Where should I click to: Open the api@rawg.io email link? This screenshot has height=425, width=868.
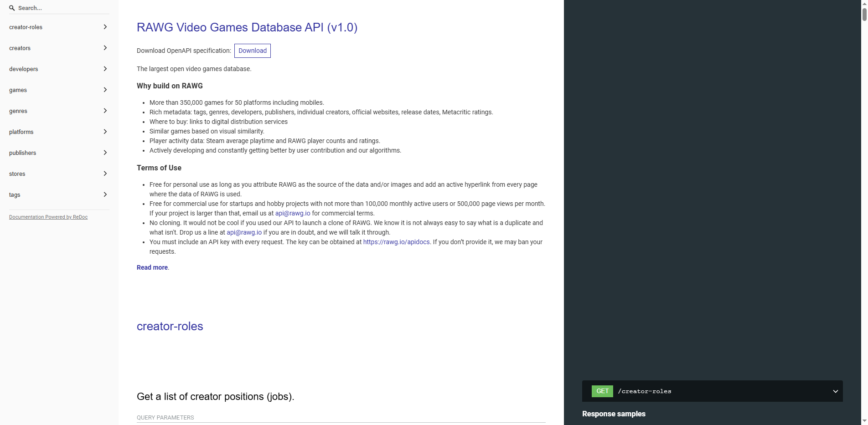coord(292,213)
